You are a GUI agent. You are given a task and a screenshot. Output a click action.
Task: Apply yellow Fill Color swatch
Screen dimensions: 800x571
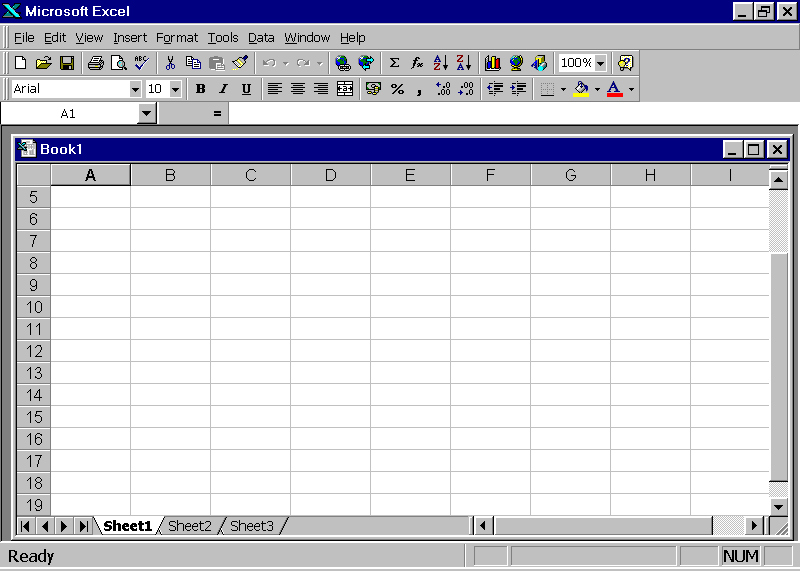click(581, 89)
